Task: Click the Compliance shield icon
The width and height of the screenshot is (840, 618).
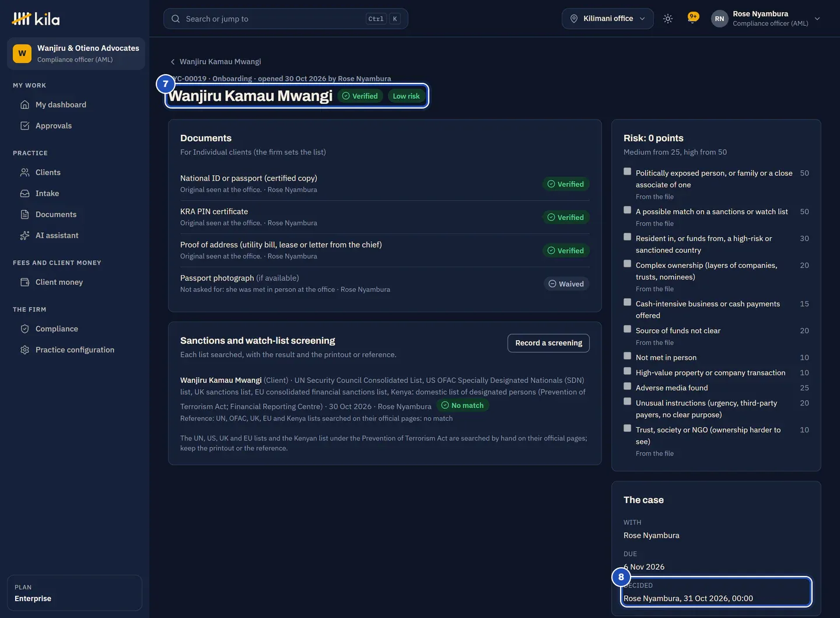Action: 24,329
